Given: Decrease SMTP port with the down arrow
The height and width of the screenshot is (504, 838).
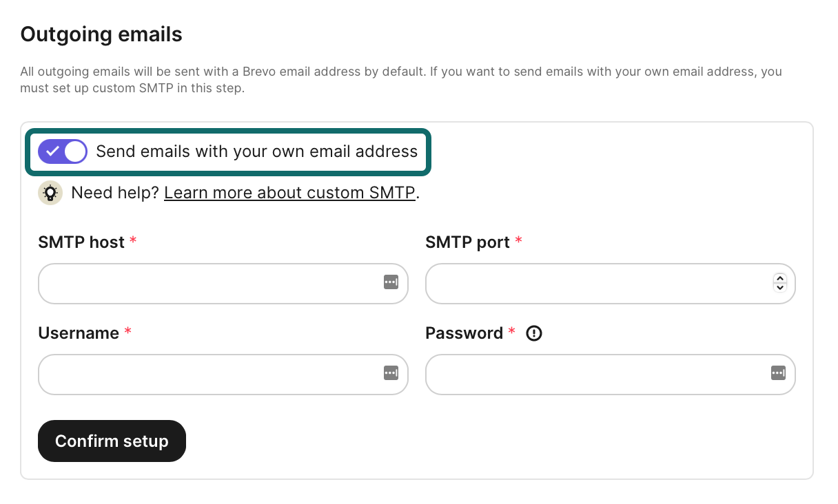Looking at the screenshot, I should point(779,288).
